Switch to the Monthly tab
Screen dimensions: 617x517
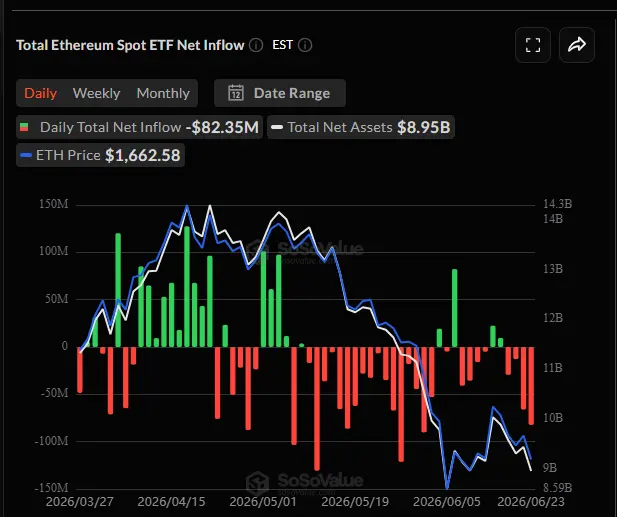pyautogui.click(x=163, y=93)
